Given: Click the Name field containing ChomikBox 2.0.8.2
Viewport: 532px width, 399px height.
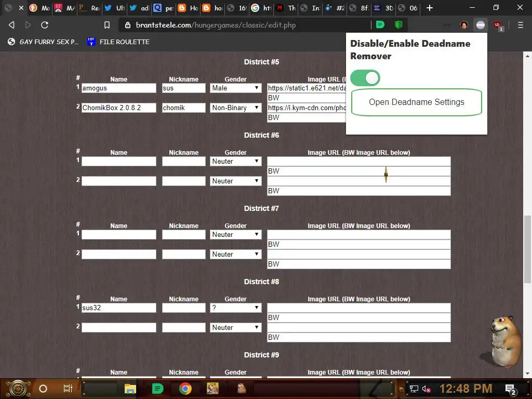Looking at the screenshot, I should click(119, 108).
